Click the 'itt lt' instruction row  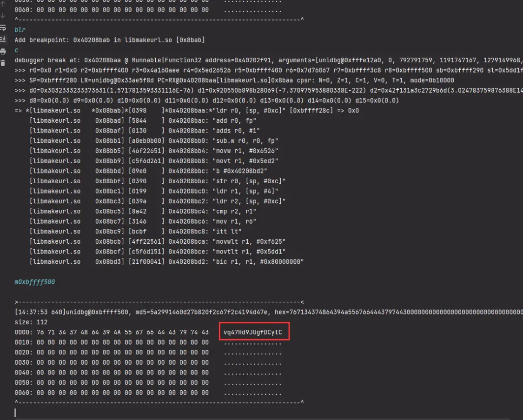click(x=135, y=231)
